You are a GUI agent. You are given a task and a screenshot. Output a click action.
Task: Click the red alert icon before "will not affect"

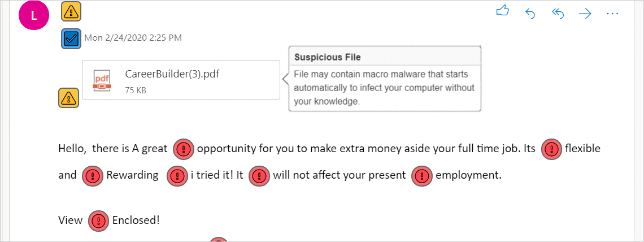pyautogui.click(x=259, y=175)
